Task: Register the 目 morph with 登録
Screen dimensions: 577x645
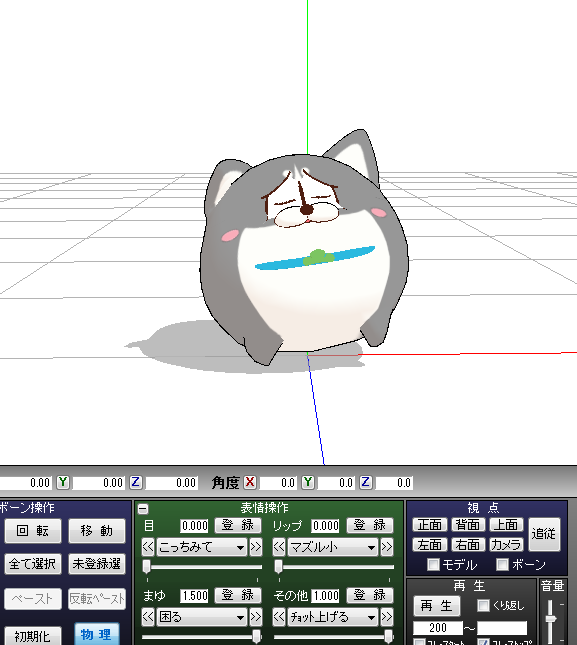Action: point(238,525)
